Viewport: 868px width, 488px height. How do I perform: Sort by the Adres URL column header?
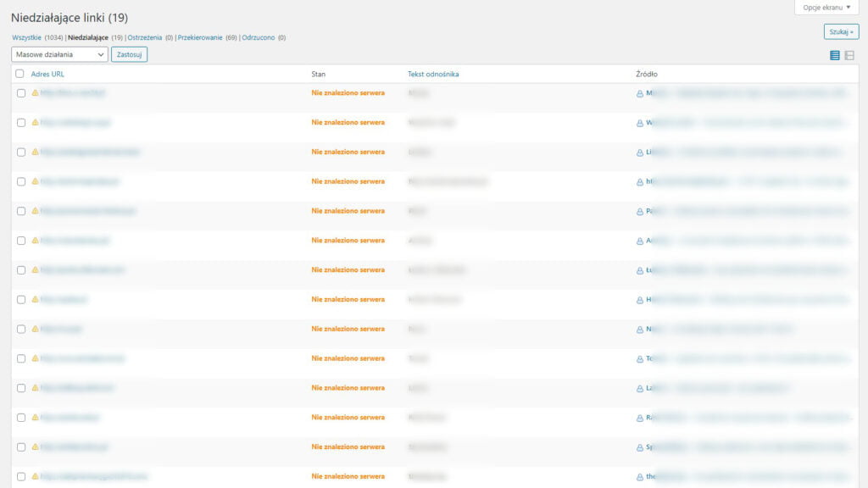(x=47, y=75)
